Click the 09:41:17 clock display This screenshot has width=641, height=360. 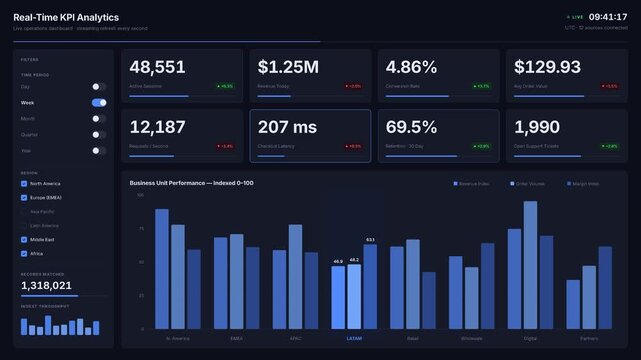pos(608,17)
